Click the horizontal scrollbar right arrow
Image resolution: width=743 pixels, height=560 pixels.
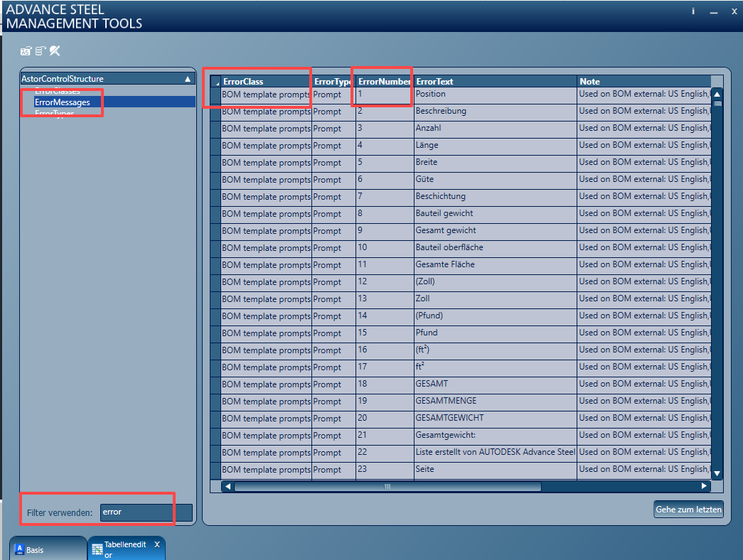tap(703, 486)
